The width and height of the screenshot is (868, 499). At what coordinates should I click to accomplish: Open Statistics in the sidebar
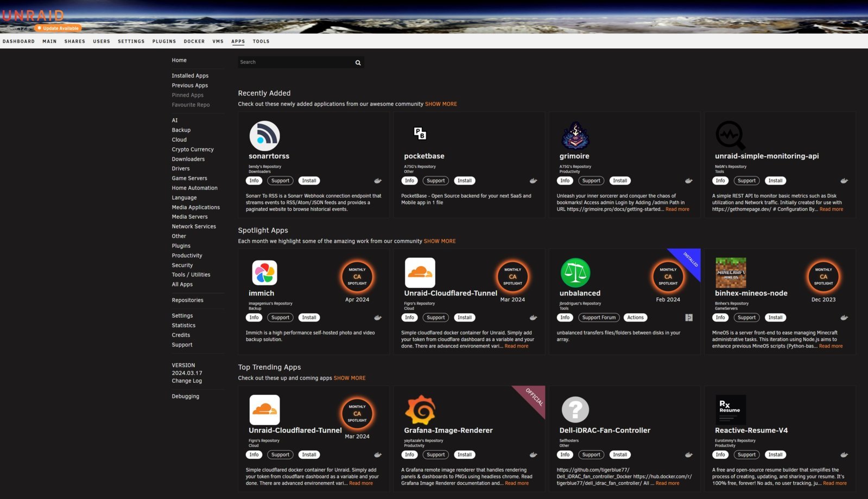[183, 325]
